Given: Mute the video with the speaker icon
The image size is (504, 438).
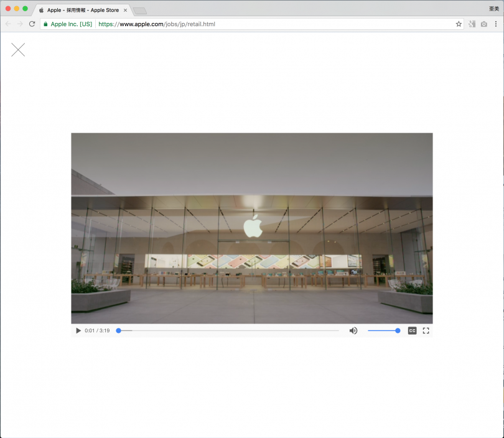Looking at the screenshot, I should (x=353, y=330).
